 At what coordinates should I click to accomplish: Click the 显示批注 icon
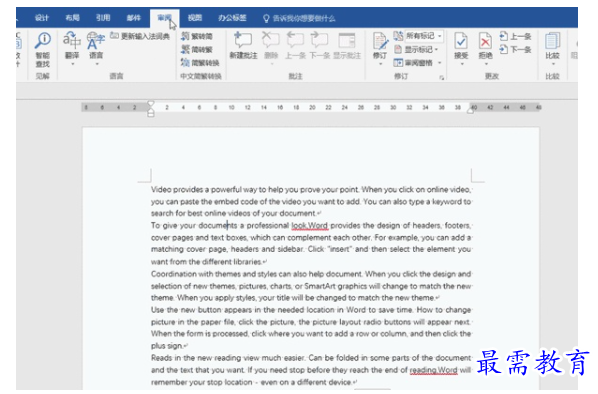tap(347, 40)
